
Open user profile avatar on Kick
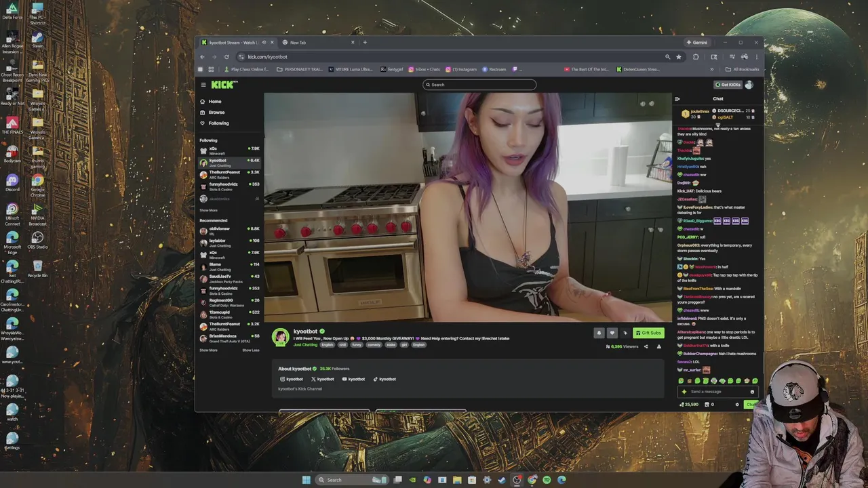[749, 85]
